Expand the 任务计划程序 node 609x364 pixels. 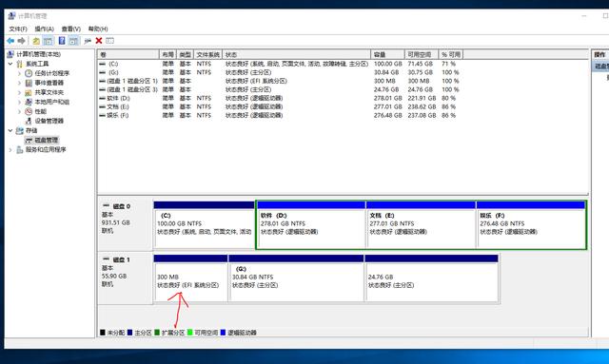(19, 73)
